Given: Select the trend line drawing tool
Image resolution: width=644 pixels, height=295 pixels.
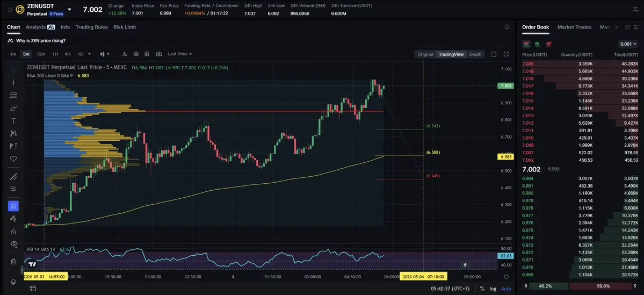Looking at the screenshot, I should coord(13,83).
